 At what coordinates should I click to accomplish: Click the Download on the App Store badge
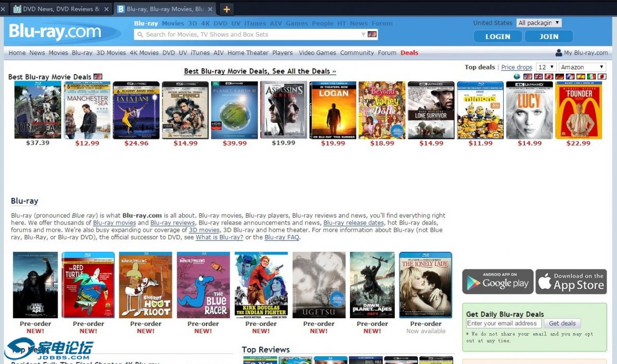click(x=571, y=282)
